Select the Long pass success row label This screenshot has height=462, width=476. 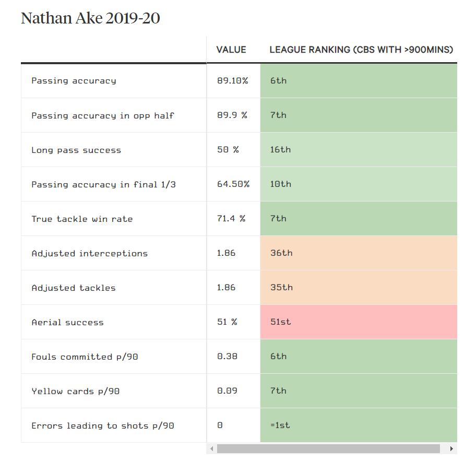76,150
